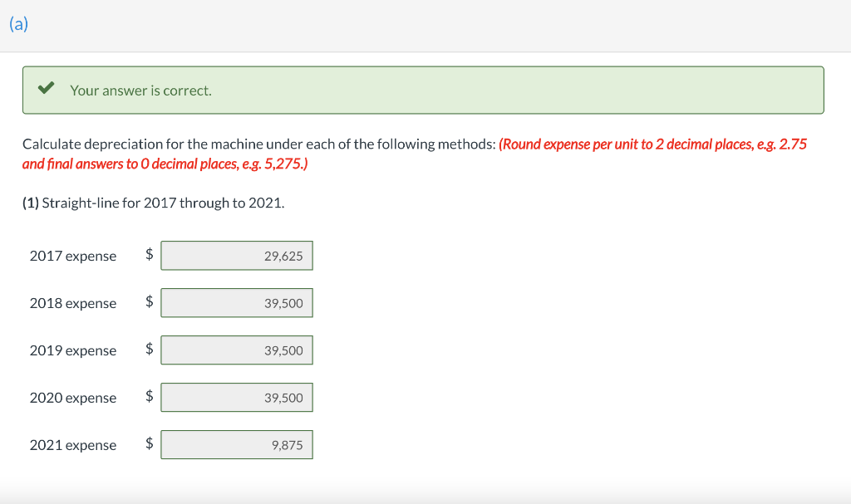851x504 pixels.
Task: Select the value 39,500 for 2019
Action: 285,350
